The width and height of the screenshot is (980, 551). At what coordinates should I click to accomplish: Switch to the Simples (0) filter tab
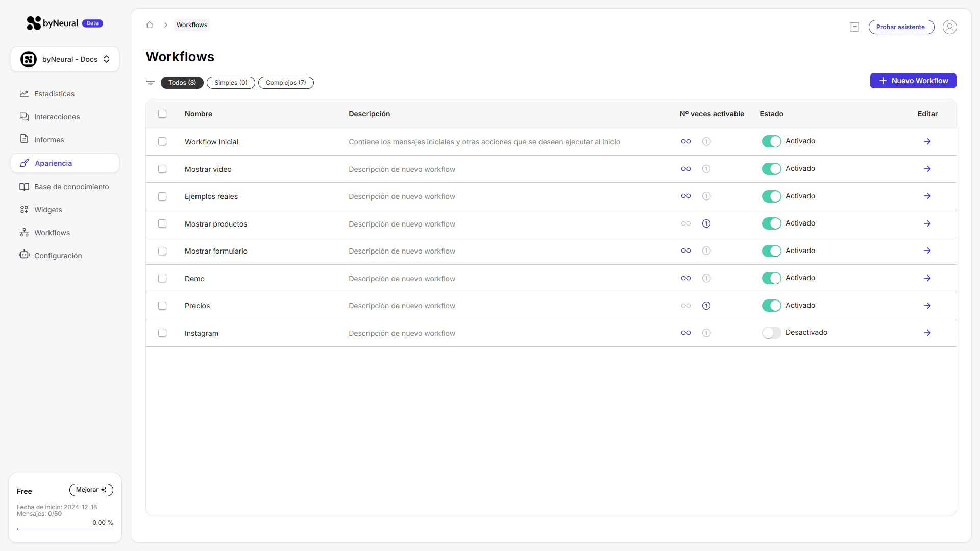click(x=231, y=83)
